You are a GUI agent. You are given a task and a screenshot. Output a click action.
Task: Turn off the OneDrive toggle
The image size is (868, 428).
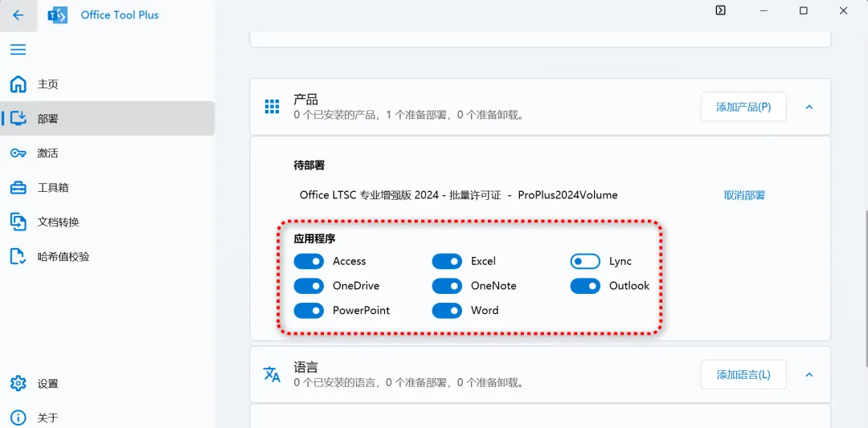click(x=309, y=286)
